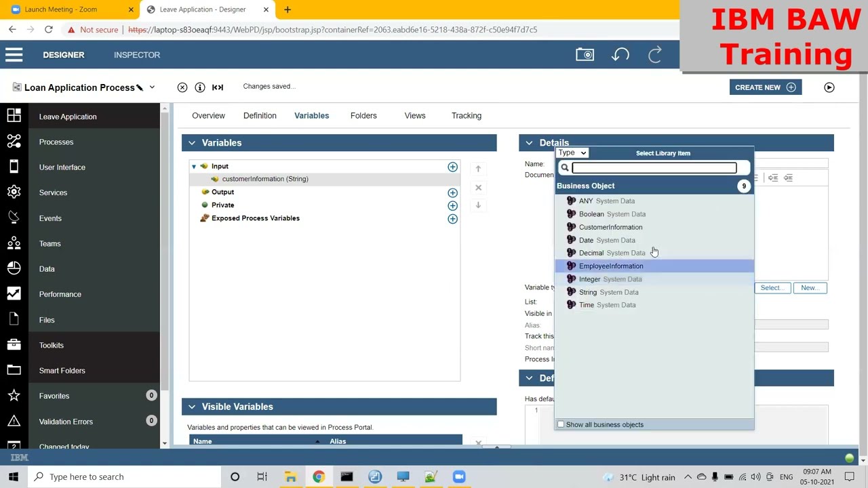This screenshot has height=488, width=868.
Task: Open the Loan Application Process dropdown arrow
Action: (x=152, y=87)
